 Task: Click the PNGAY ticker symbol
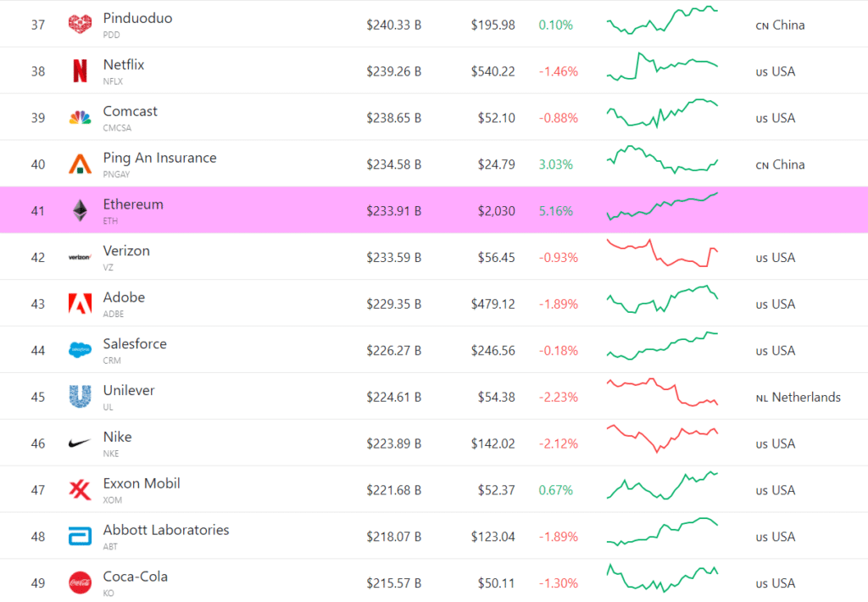point(116,175)
